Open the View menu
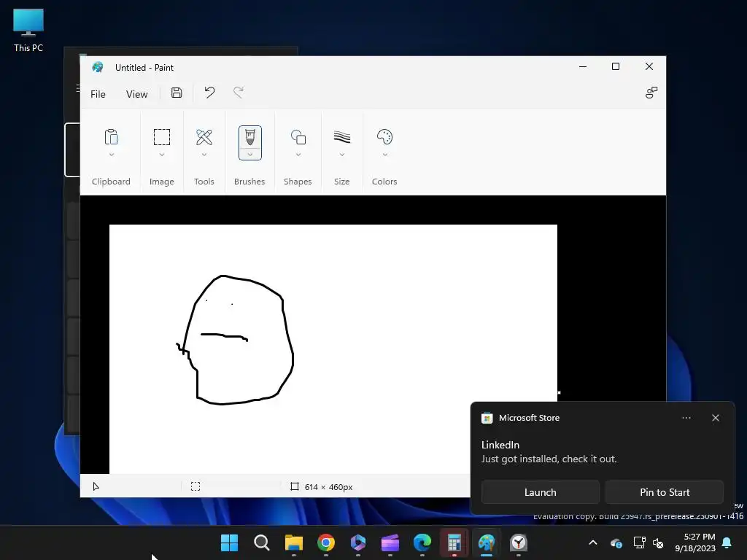747x560 pixels. [136, 94]
